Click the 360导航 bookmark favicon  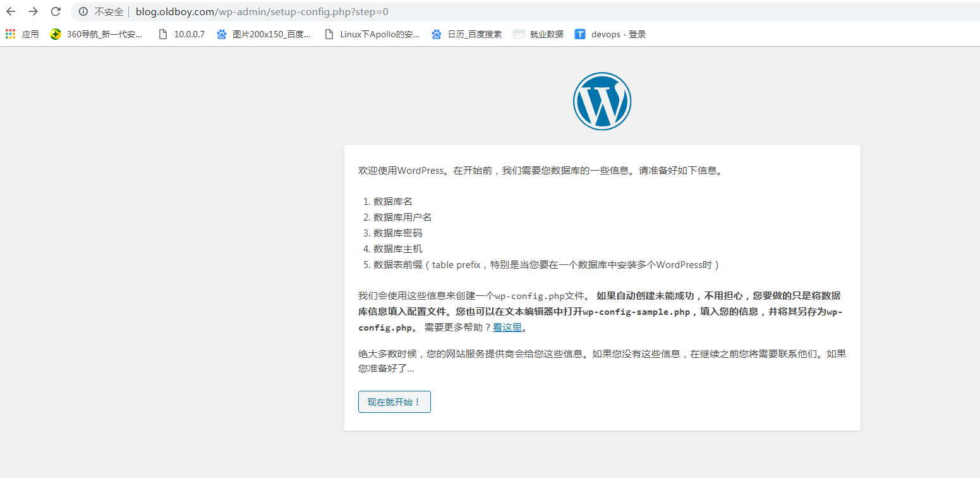[x=56, y=34]
